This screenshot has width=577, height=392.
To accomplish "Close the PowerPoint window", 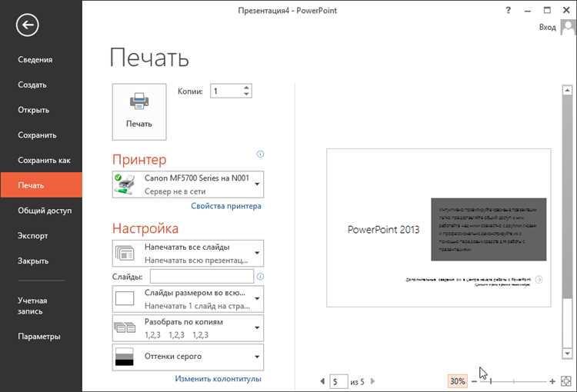I will (567, 10).
